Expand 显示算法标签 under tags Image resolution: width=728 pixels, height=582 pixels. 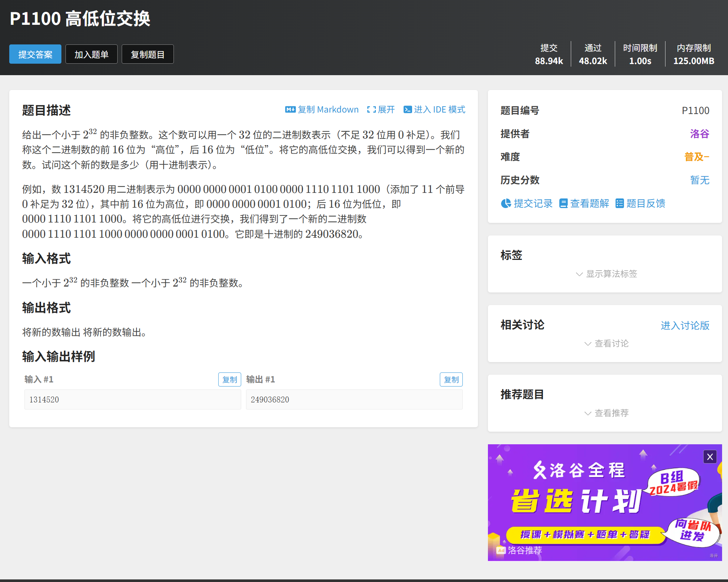pyautogui.click(x=606, y=274)
